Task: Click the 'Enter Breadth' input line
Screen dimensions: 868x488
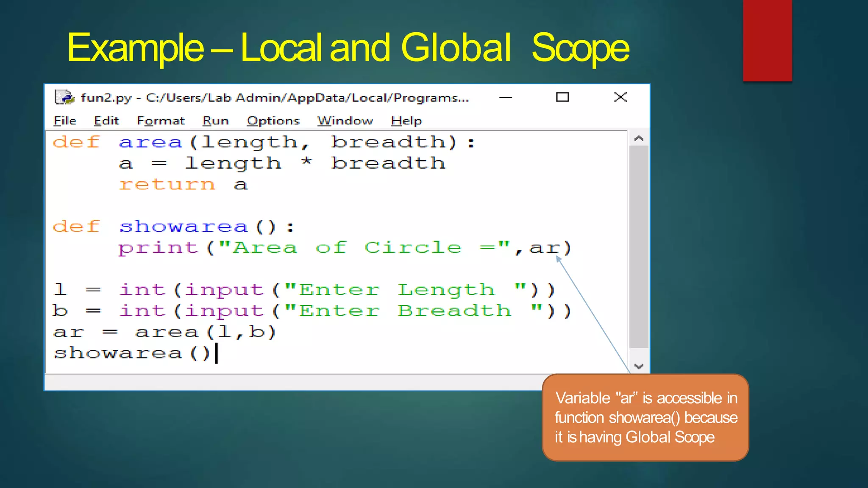Action: coord(312,311)
